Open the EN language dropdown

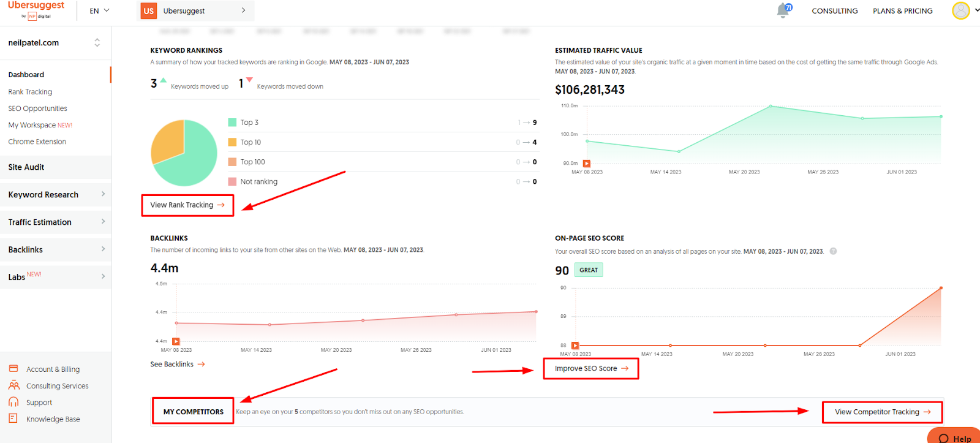[99, 11]
